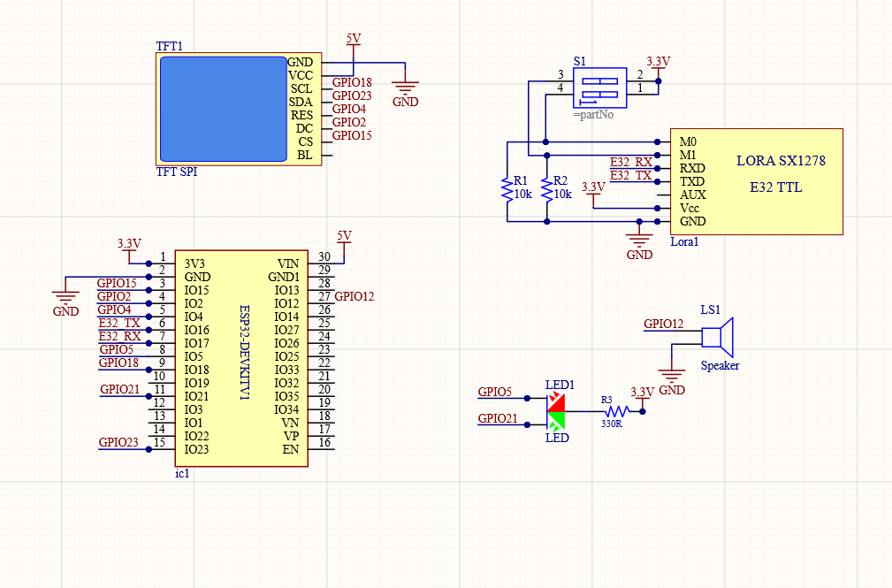Click the GPIO2 net label on TFT DC

349,122
